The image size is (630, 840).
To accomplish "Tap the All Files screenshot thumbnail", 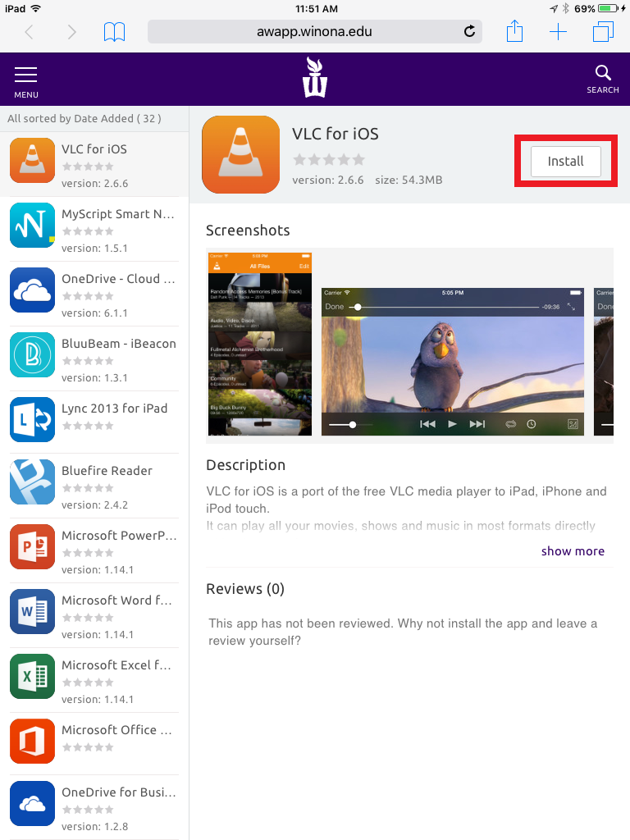I will point(259,344).
